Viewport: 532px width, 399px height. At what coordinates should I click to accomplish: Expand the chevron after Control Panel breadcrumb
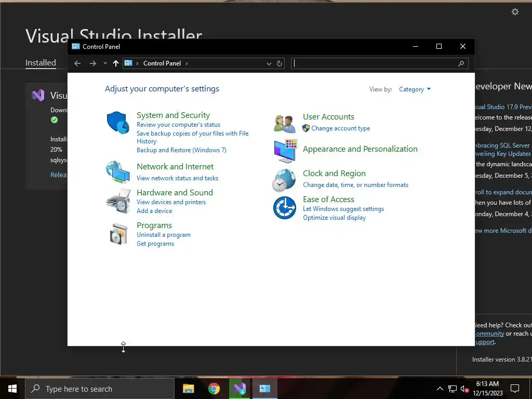tap(187, 63)
